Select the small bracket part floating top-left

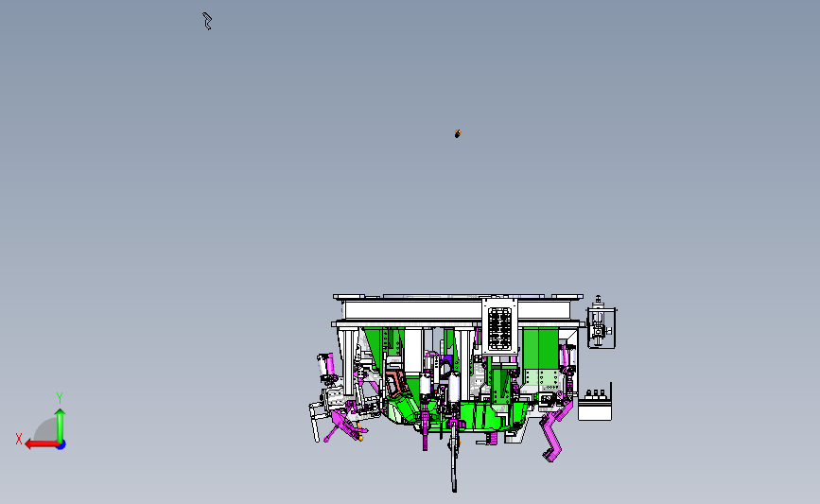coord(207,21)
